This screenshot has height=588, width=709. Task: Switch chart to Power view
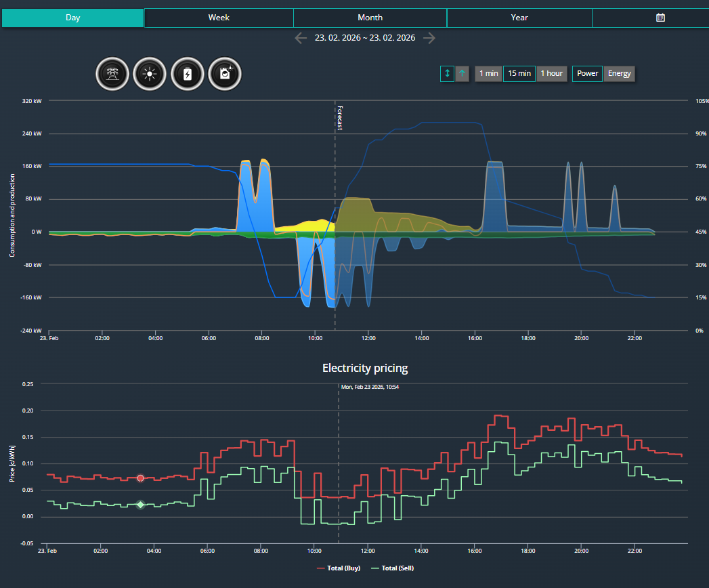pos(587,74)
